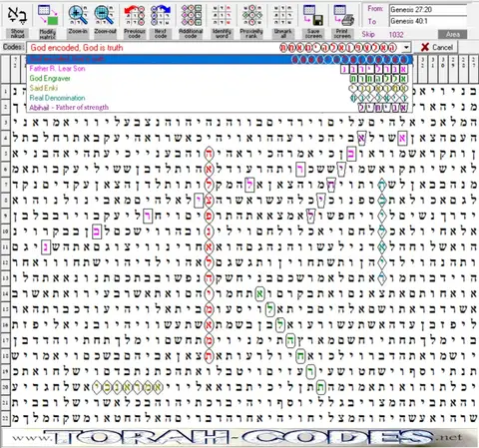
Task: Click the Zoom-in label button
Action: [x=78, y=33]
